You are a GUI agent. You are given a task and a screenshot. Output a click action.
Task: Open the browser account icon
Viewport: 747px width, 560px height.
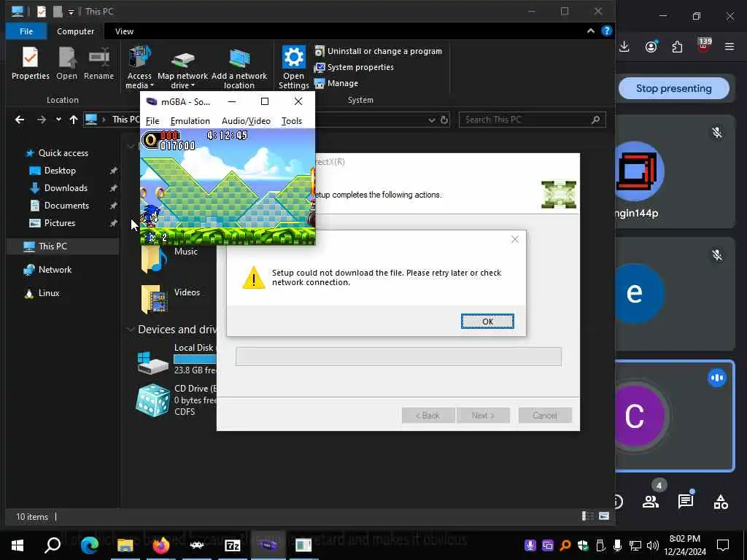[651, 47]
